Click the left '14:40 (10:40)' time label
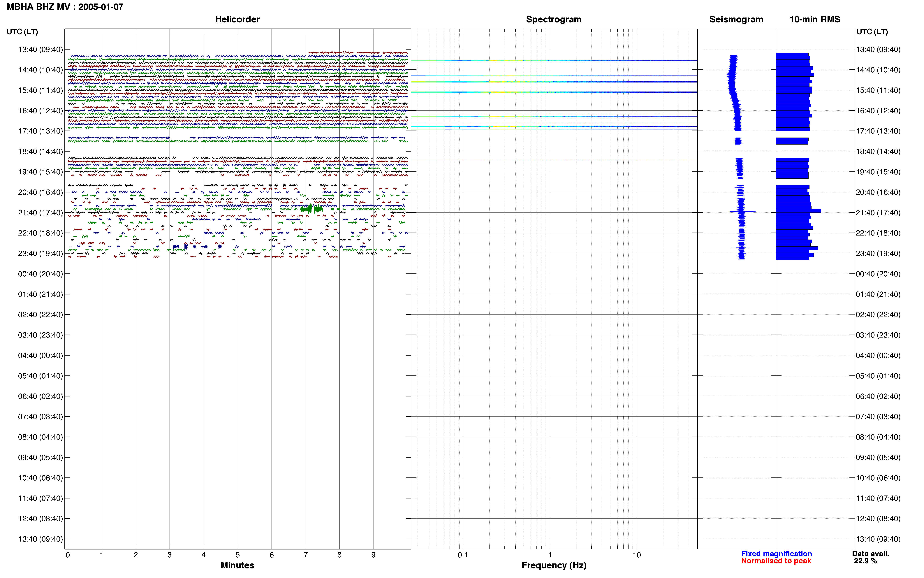 click(x=40, y=70)
